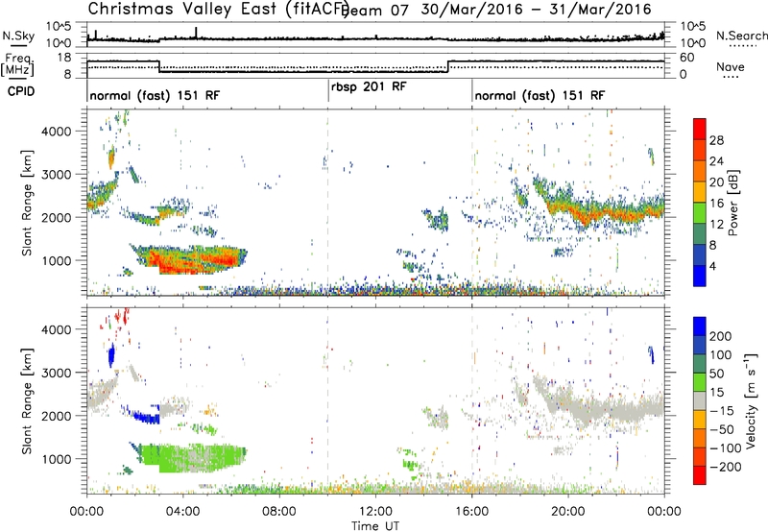
Task: Click the '20:00' time tick label
Action: pos(568,512)
